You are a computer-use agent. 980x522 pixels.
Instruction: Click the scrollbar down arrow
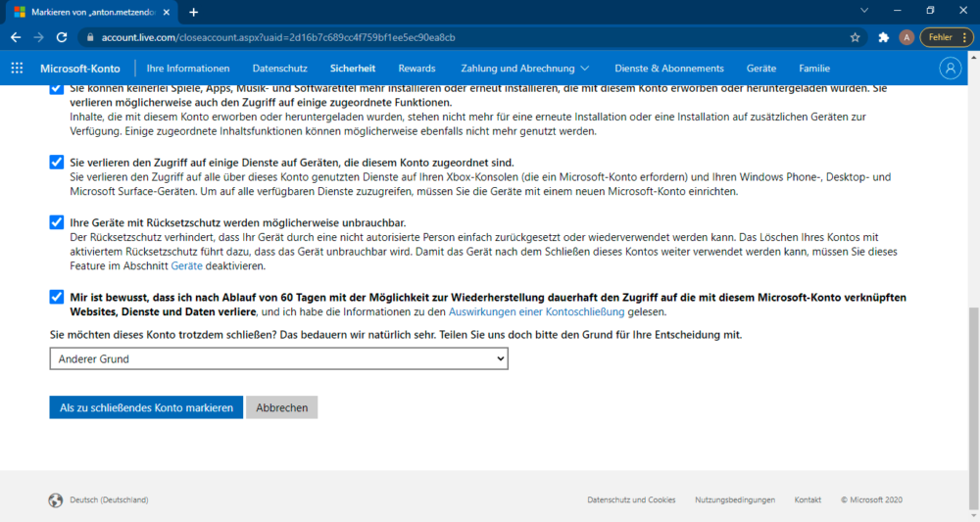pos(974,516)
